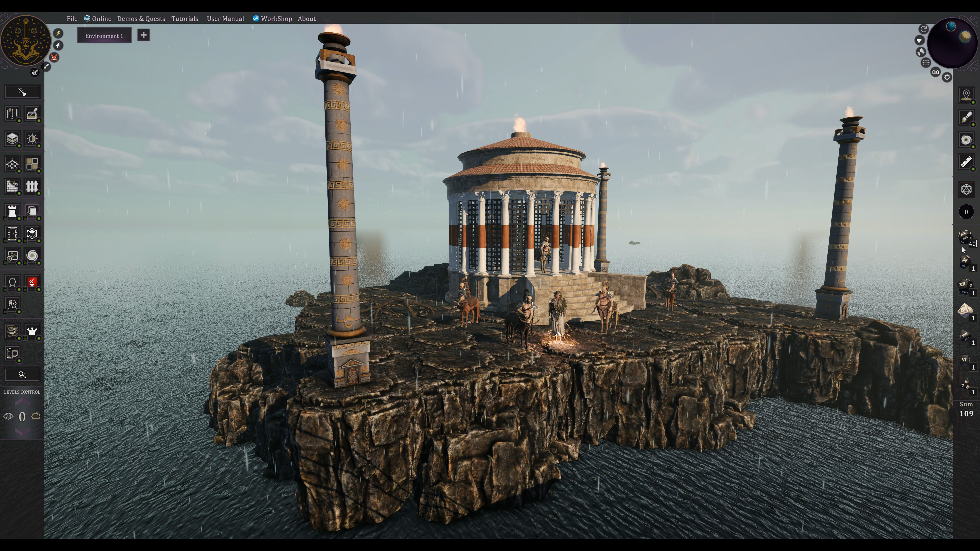Select the brick wall painting tool
Image resolution: width=980 pixels, height=551 pixels.
click(12, 186)
